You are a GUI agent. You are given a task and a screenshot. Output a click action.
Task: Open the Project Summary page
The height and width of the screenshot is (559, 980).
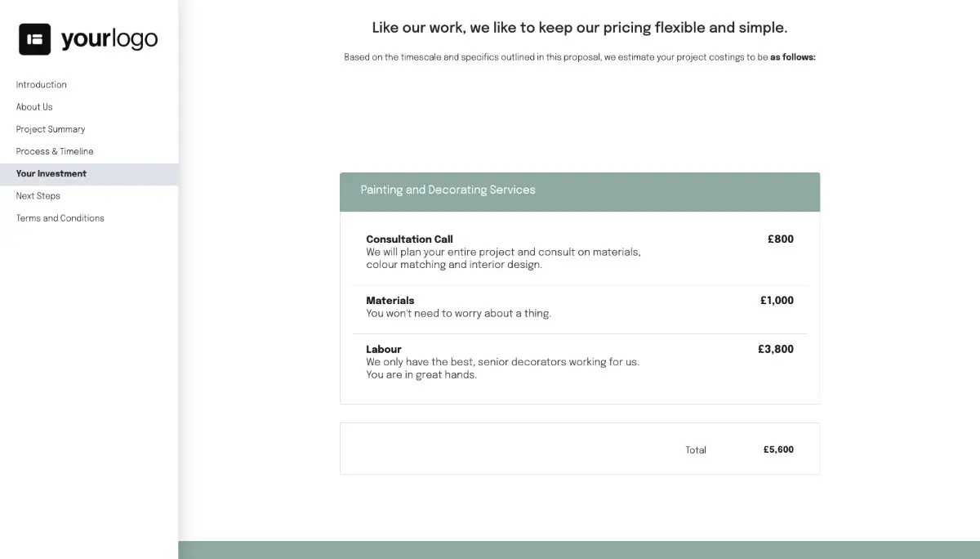[x=50, y=128]
